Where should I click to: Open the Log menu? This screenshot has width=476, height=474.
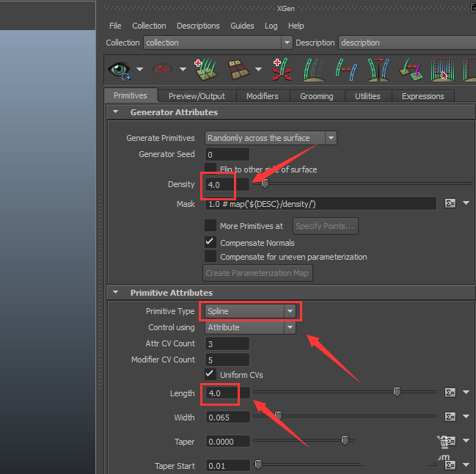(x=271, y=26)
